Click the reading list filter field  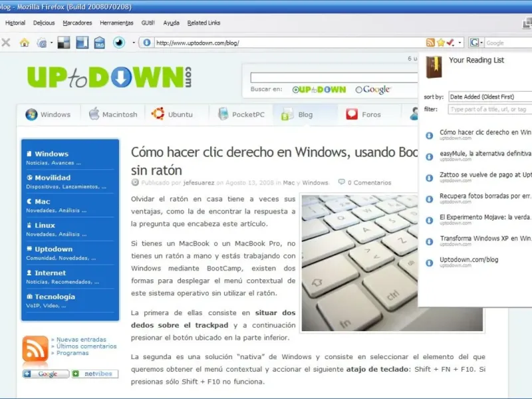[x=490, y=109]
